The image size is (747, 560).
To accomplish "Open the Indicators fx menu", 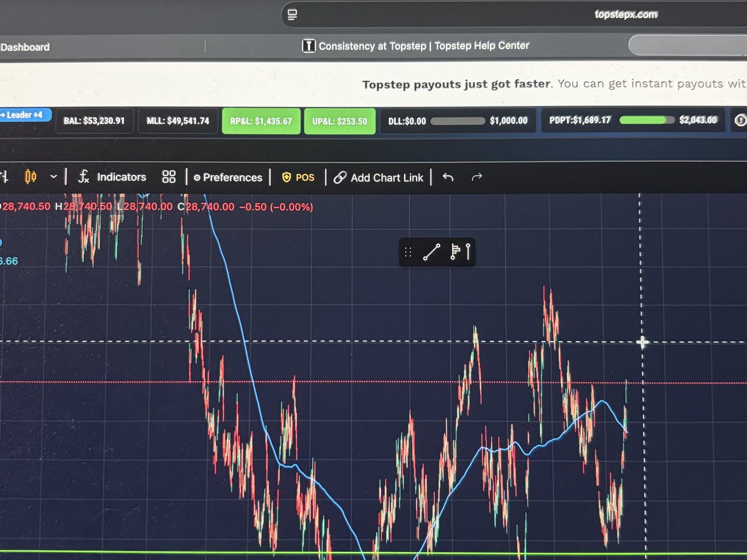I will click(x=111, y=177).
